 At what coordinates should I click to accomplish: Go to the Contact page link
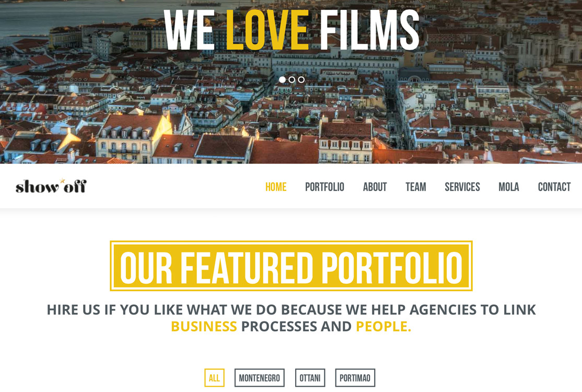[554, 187]
